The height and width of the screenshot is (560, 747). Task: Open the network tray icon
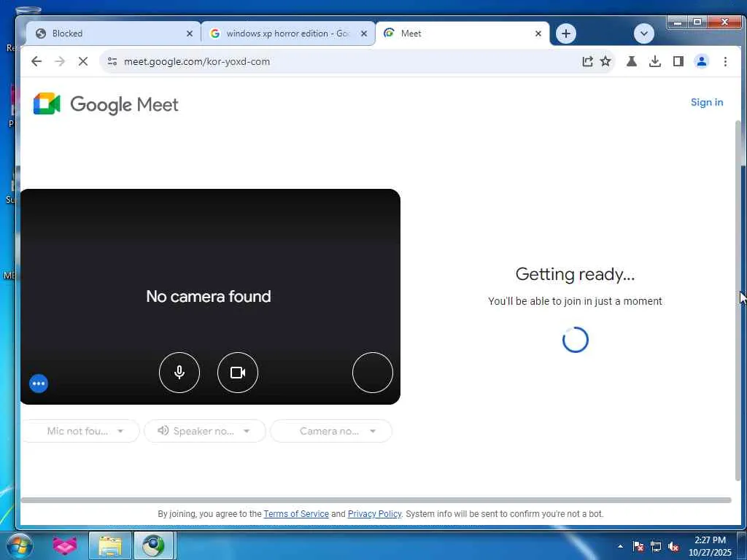656,546
